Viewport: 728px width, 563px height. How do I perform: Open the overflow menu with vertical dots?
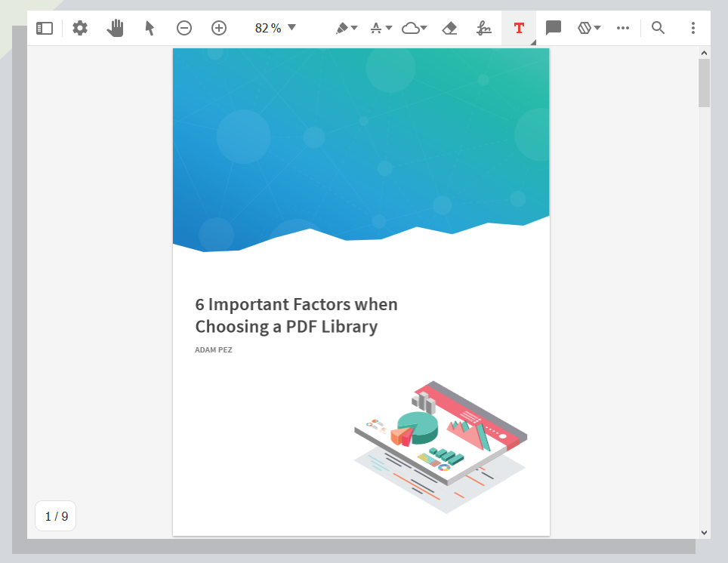693,28
